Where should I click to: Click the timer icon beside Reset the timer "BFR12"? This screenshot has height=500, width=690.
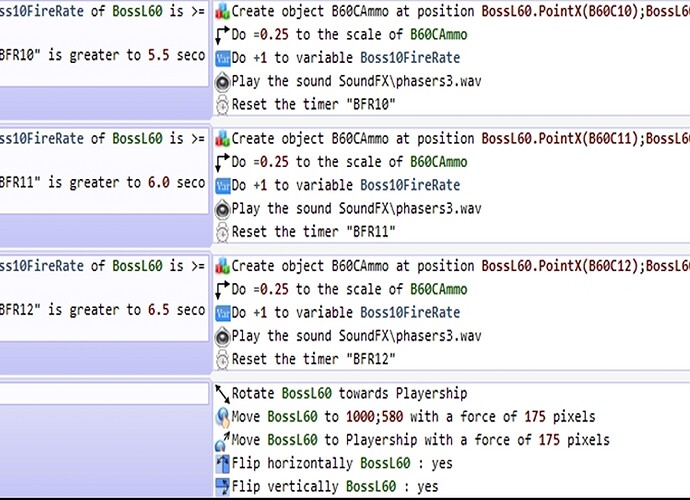click(x=223, y=360)
